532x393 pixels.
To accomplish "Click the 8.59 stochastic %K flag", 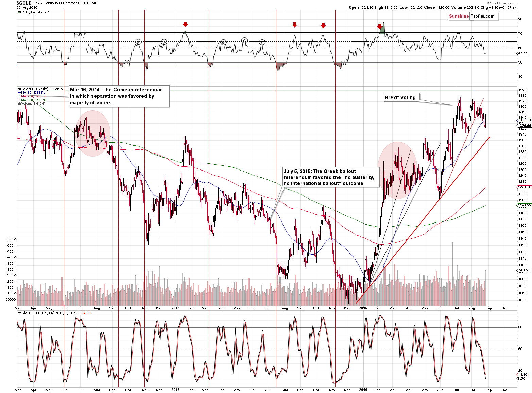I will tap(521, 378).
